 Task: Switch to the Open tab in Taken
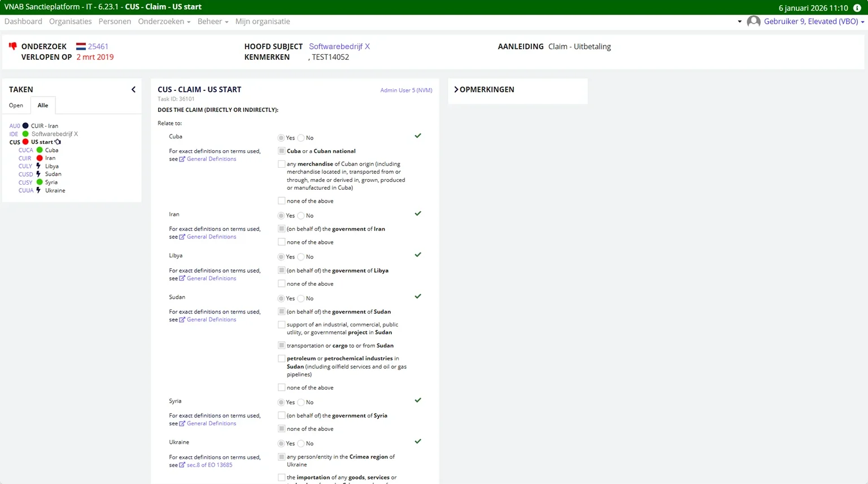click(x=16, y=105)
